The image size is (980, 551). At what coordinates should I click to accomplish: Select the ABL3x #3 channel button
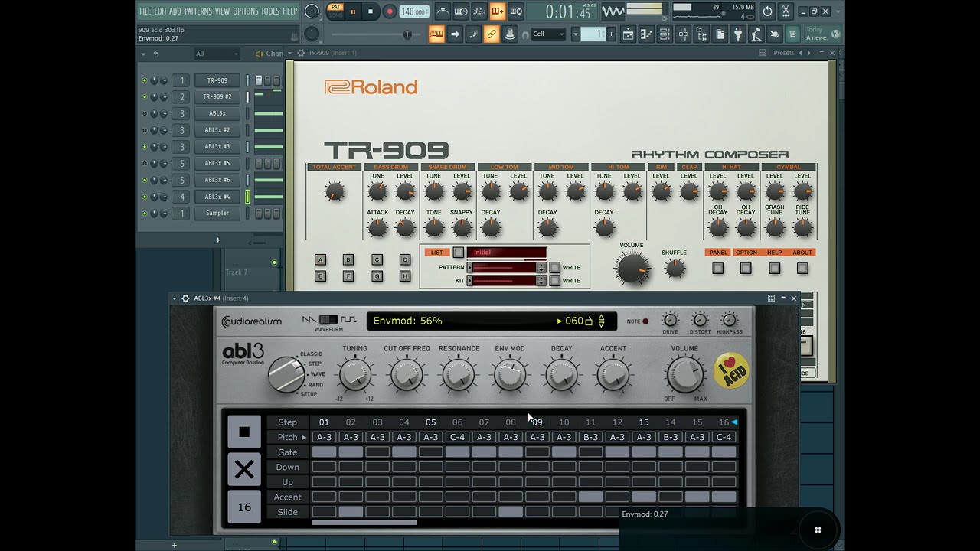pos(217,146)
